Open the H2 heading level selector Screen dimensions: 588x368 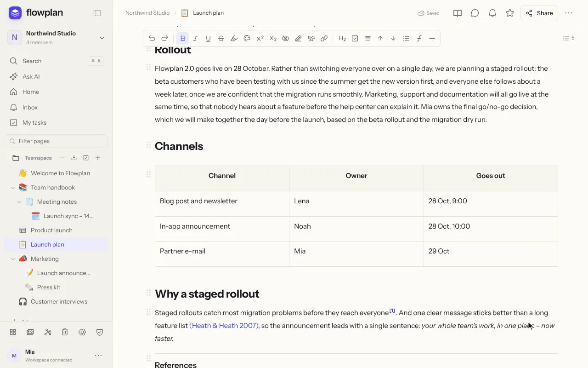tap(342, 39)
